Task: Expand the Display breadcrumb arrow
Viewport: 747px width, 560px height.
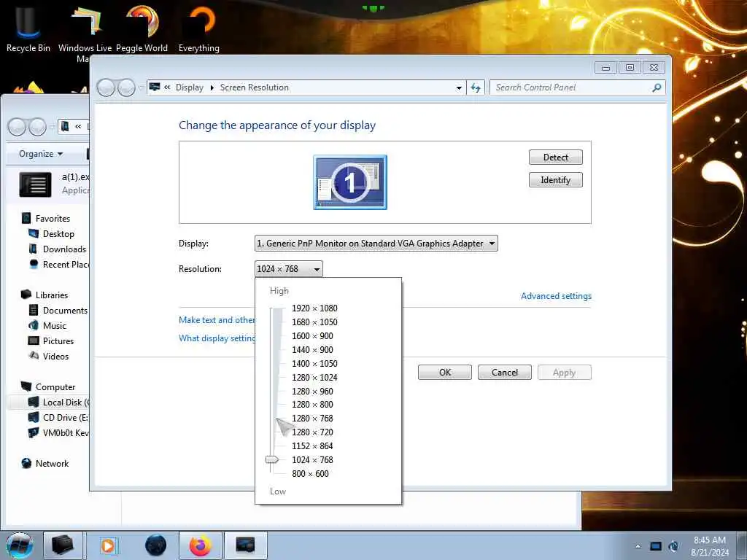Action: [212, 87]
